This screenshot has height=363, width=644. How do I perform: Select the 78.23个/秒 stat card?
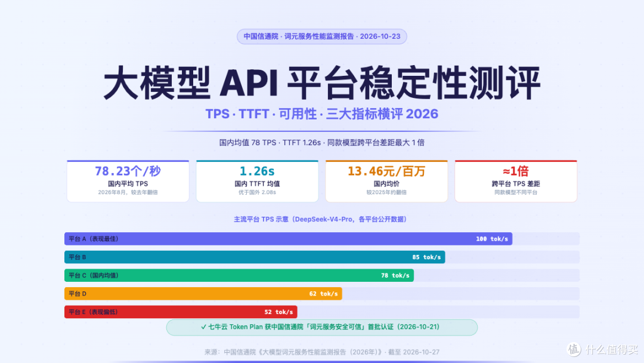tap(128, 181)
